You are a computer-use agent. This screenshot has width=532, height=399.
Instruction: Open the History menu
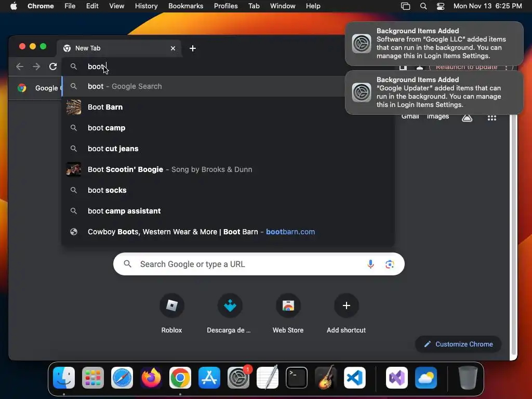coord(146,6)
